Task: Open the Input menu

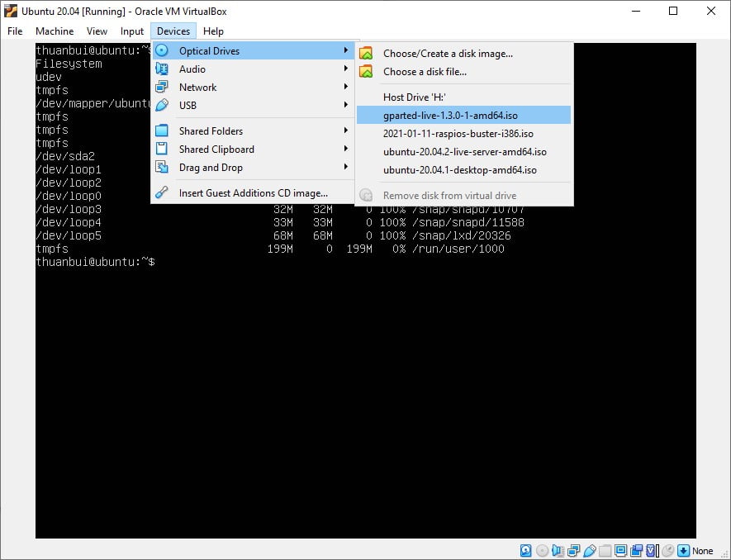Action: point(132,31)
